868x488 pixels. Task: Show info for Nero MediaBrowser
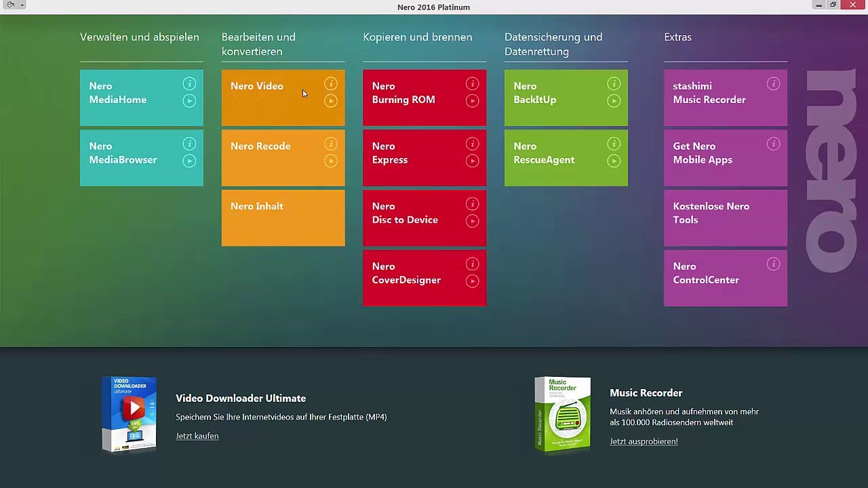click(189, 144)
